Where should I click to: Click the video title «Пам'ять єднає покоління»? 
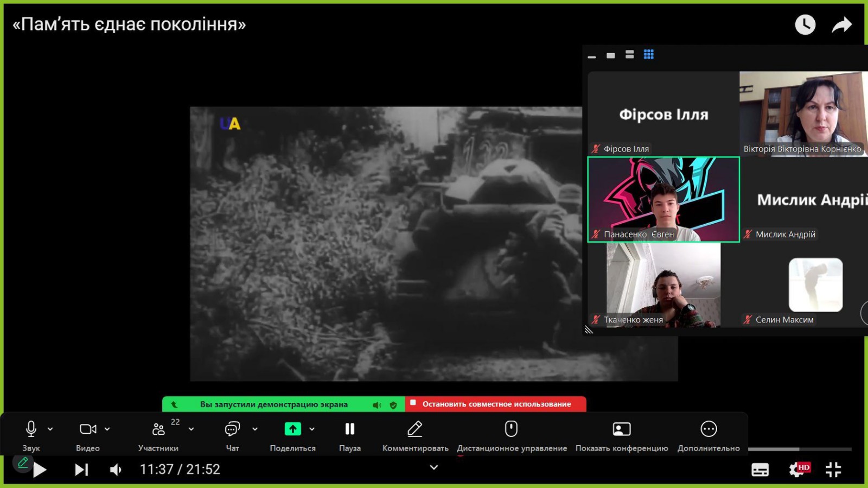[129, 24]
